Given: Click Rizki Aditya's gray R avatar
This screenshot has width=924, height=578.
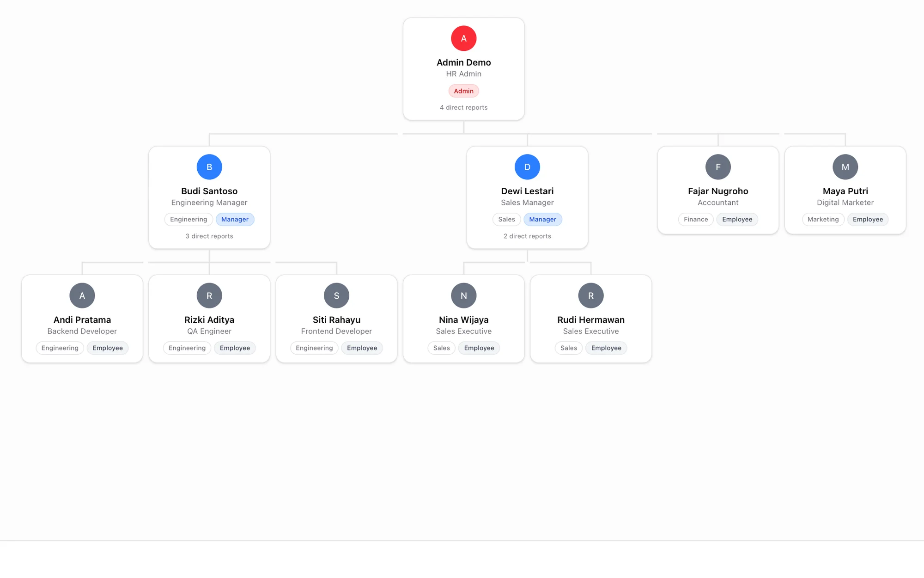Looking at the screenshot, I should coord(209,295).
